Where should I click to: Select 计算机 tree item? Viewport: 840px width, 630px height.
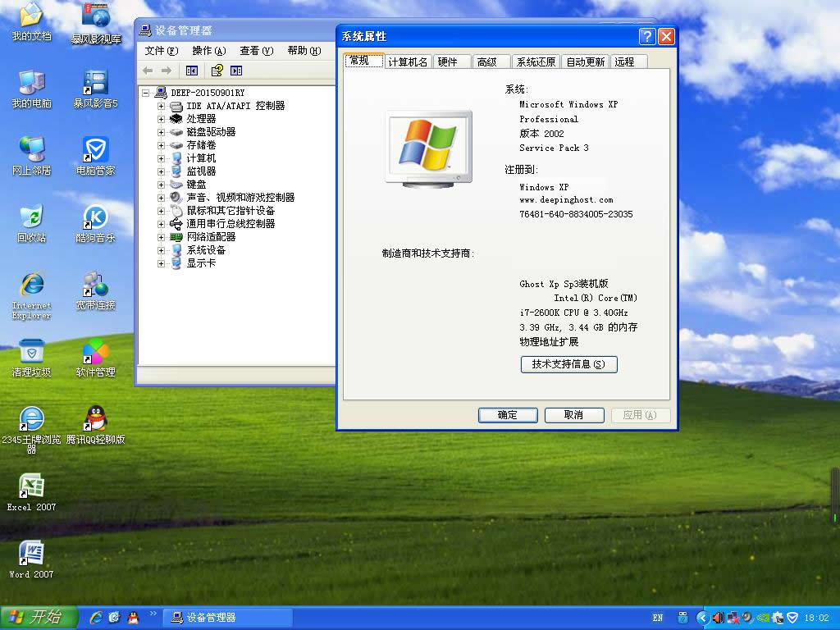coord(201,158)
